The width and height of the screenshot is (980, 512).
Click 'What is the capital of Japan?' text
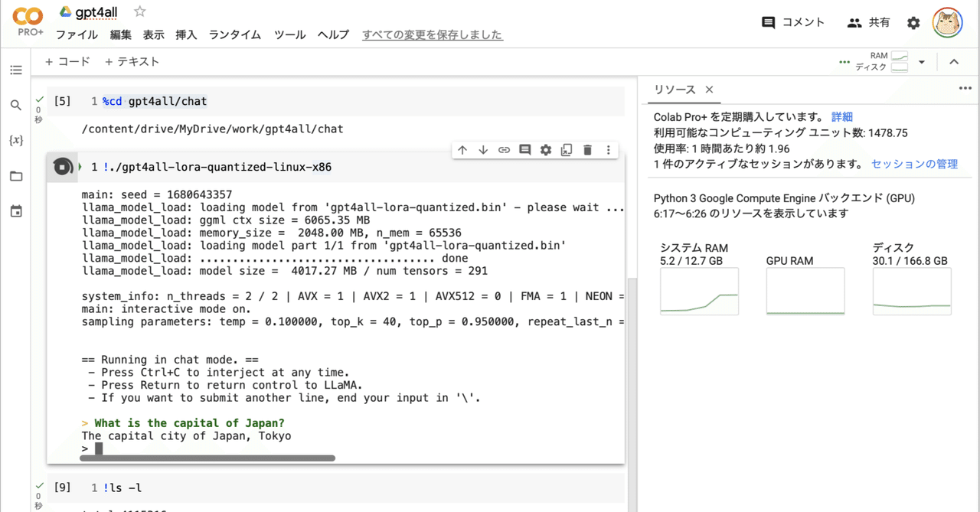pos(189,423)
